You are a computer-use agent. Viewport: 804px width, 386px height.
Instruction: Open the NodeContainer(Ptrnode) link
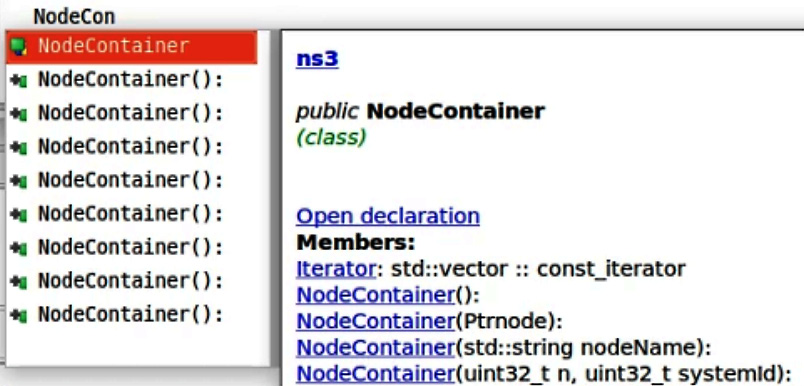click(375, 321)
